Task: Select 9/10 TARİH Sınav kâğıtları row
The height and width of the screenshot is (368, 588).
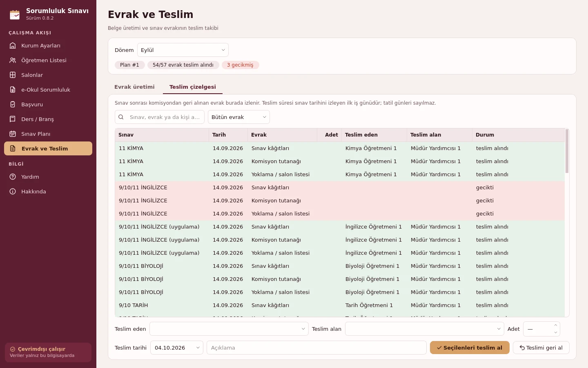Action: click(340, 305)
